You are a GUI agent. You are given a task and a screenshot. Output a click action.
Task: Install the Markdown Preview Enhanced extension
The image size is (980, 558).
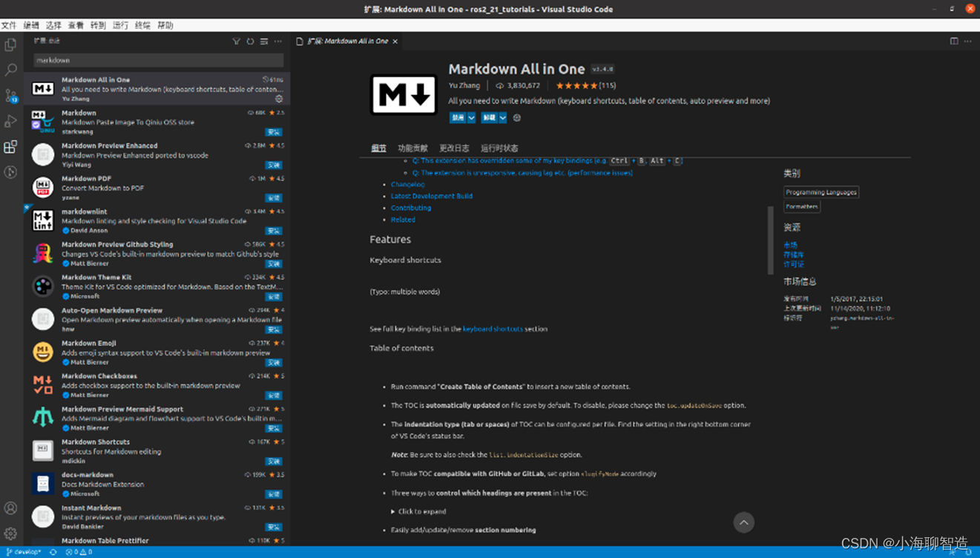pos(274,165)
